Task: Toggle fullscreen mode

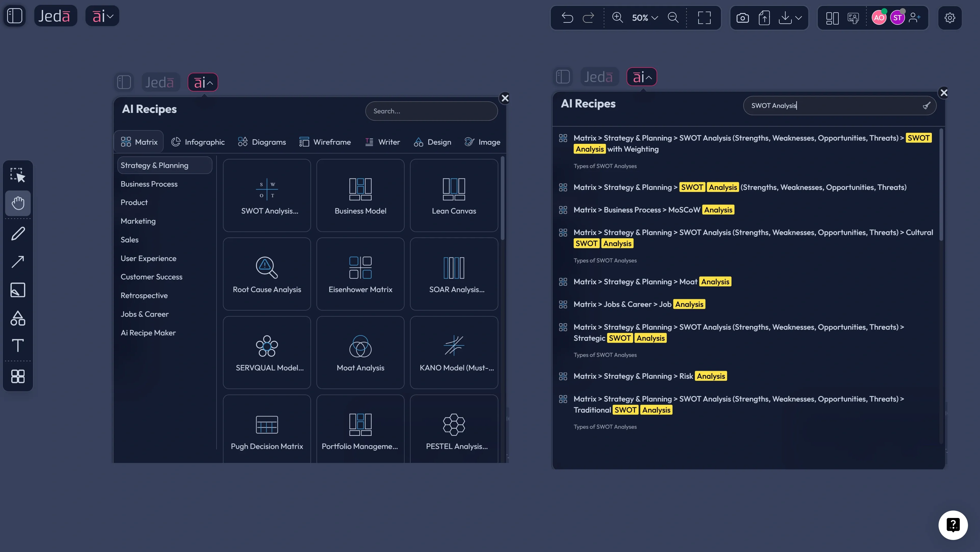Action: tap(705, 17)
